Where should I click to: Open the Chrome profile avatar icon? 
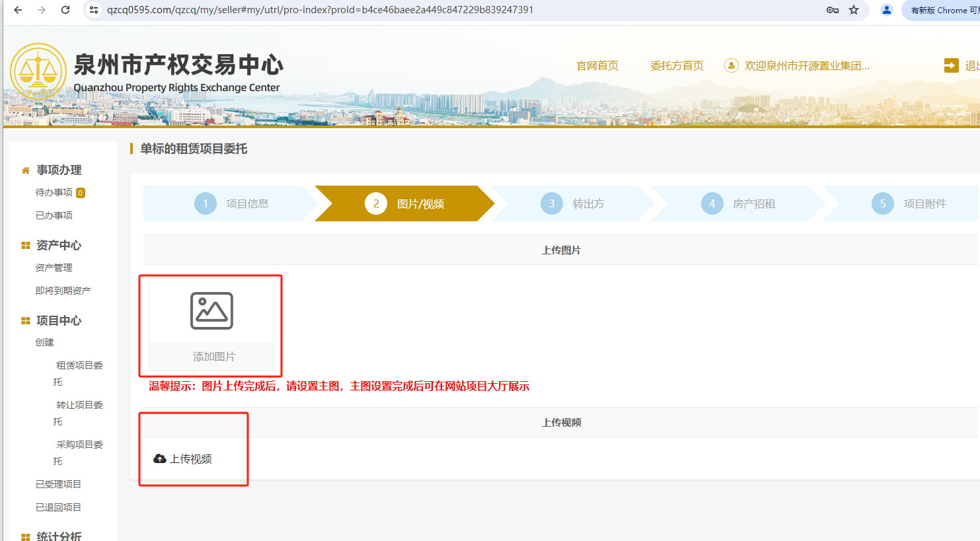click(887, 10)
